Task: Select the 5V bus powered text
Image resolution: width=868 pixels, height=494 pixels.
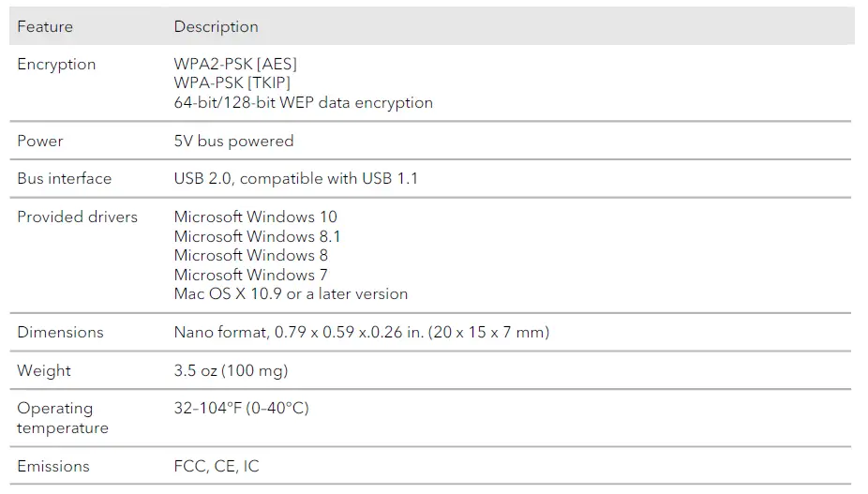Action: click(233, 141)
